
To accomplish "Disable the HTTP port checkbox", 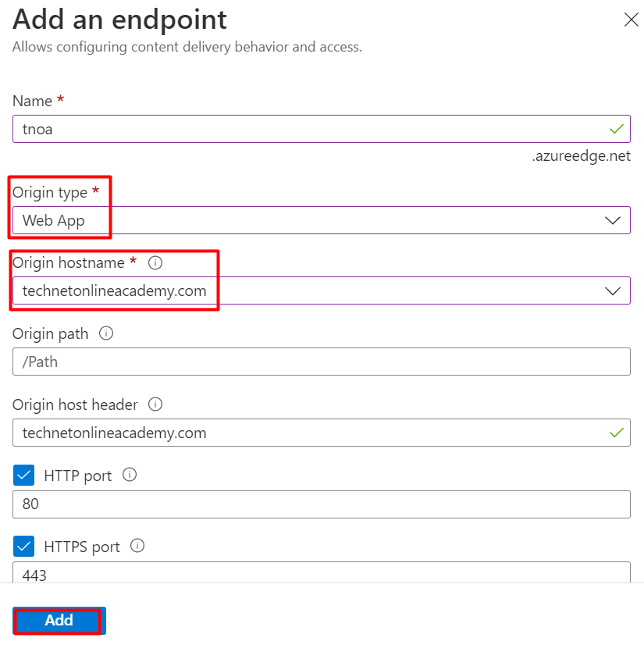I will 23,475.
